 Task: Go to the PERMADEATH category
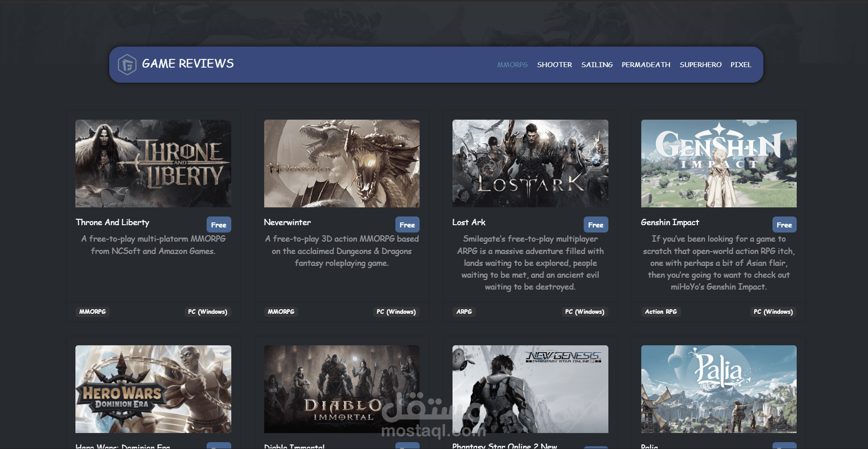[646, 65]
